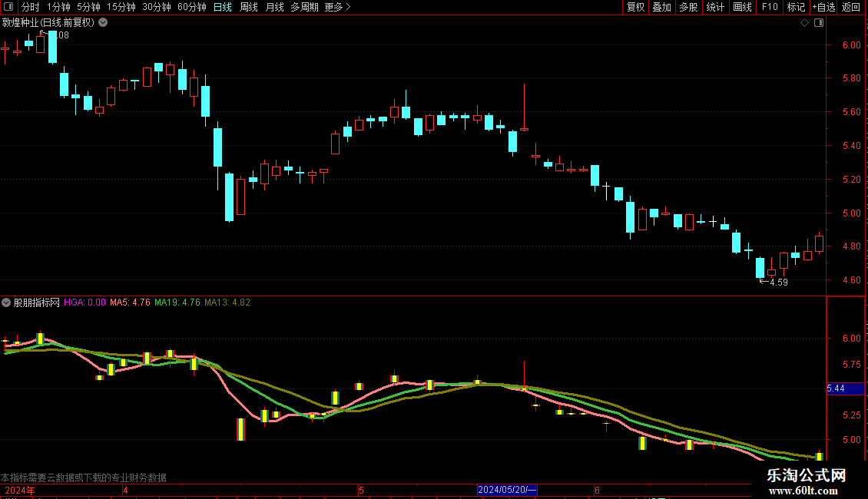Click the 2024年 label on the time axis
868x499 pixels.
[20, 491]
